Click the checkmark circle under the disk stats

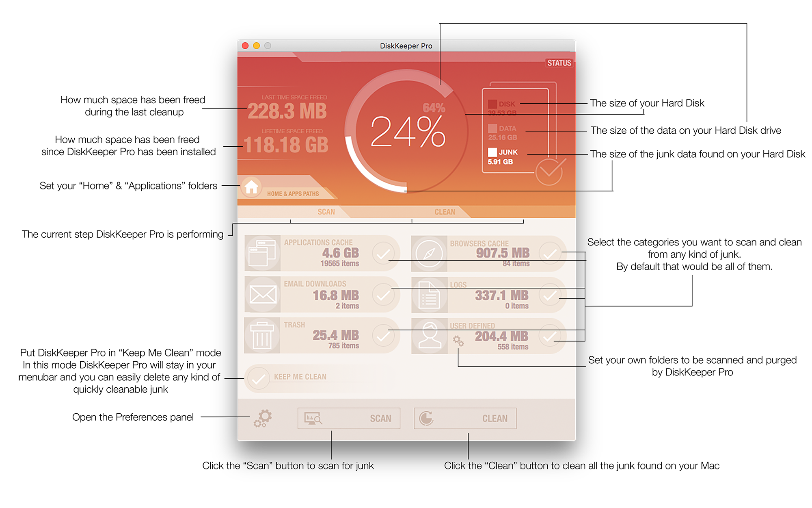[x=549, y=172]
